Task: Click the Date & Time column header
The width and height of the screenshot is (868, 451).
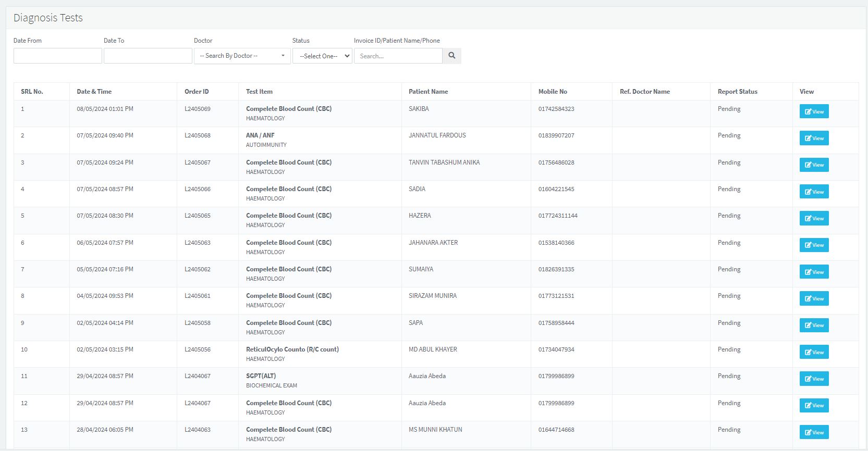Action: coord(94,92)
